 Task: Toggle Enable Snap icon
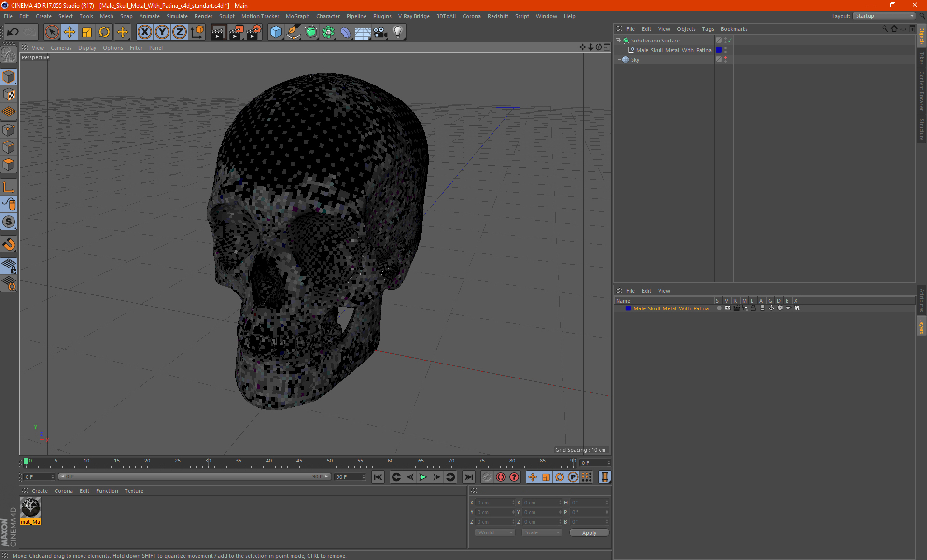click(x=9, y=222)
